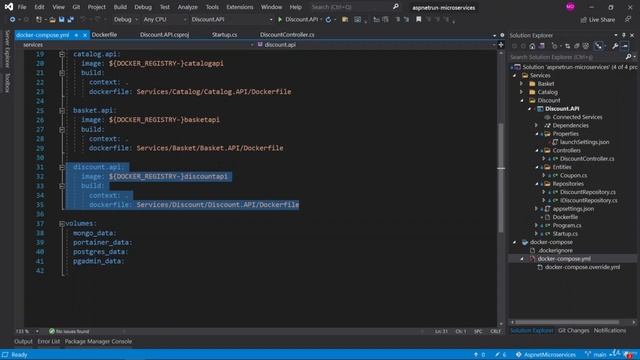The width and height of the screenshot is (640, 360).
Task: Close the docker-compose.yml tab
Action: click(85, 35)
